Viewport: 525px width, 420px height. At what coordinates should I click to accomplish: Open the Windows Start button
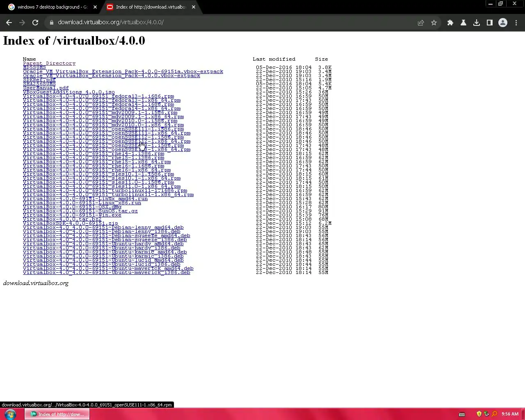pyautogui.click(x=10, y=414)
